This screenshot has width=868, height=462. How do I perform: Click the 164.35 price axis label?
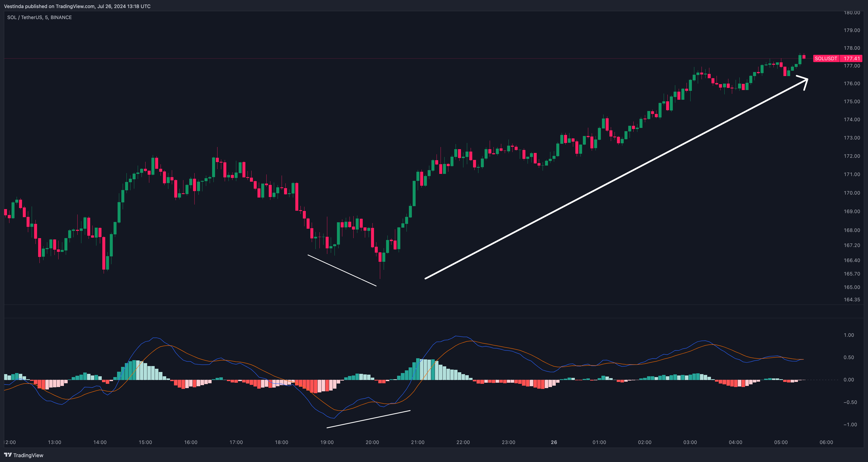coord(852,299)
